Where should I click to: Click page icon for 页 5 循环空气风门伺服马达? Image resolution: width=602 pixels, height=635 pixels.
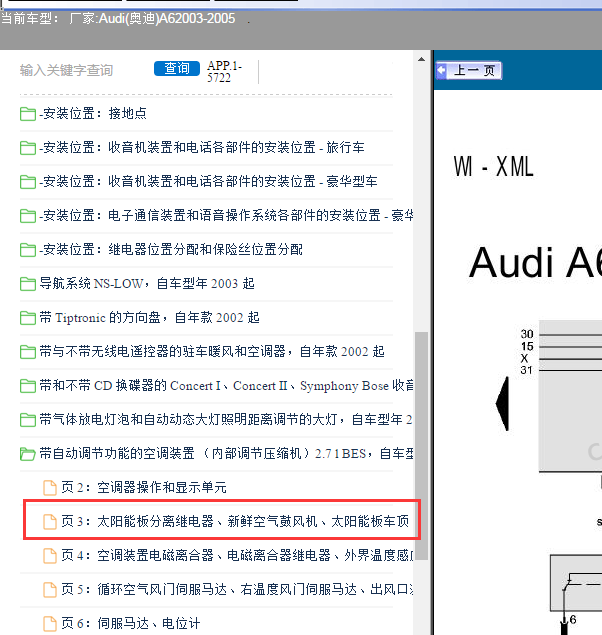point(50,590)
